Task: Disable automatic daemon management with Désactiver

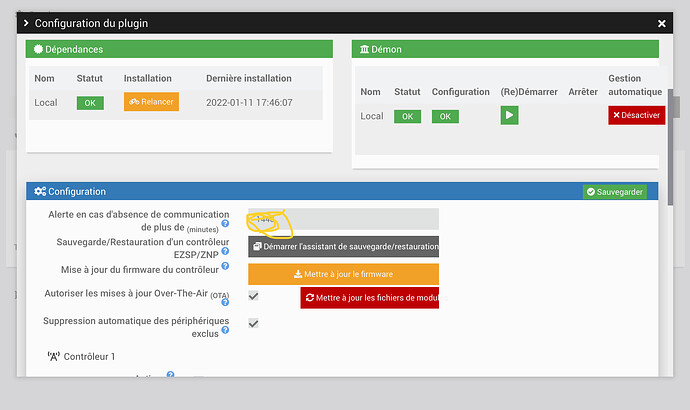Action: point(637,115)
